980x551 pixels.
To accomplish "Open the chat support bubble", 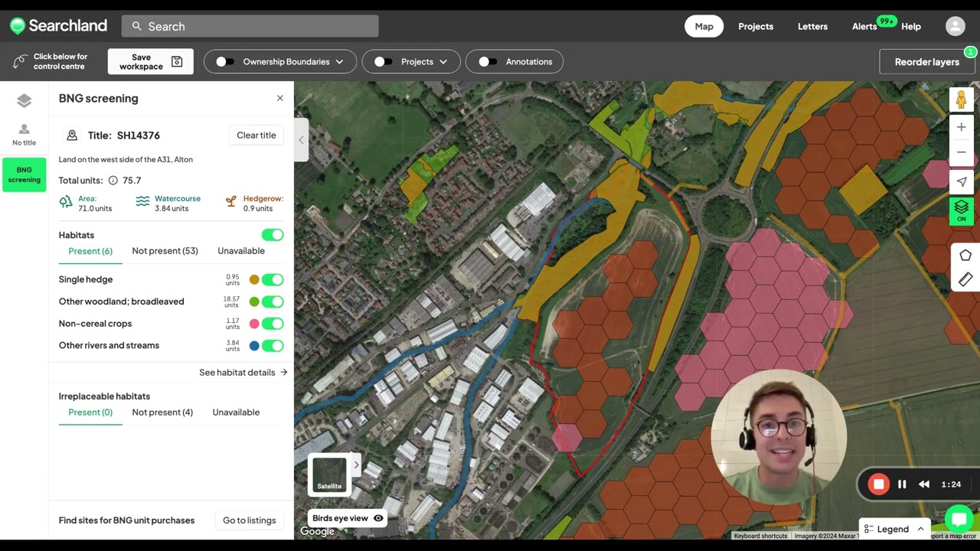I will point(959,519).
